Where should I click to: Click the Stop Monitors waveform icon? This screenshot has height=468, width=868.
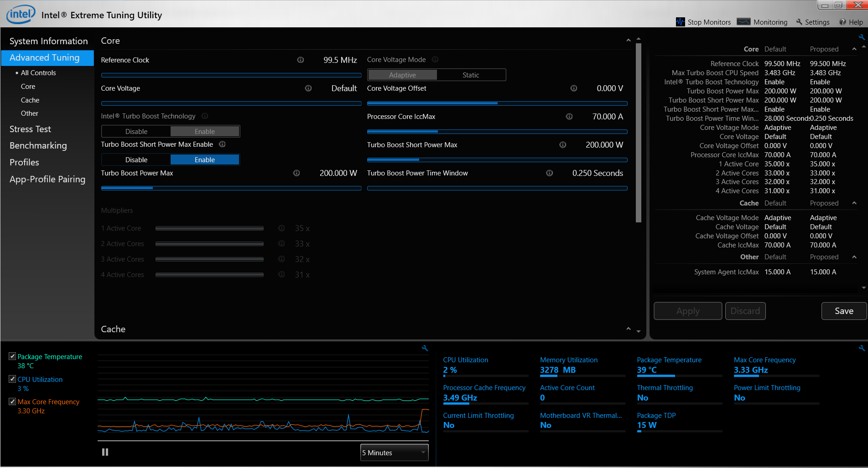[x=680, y=22]
